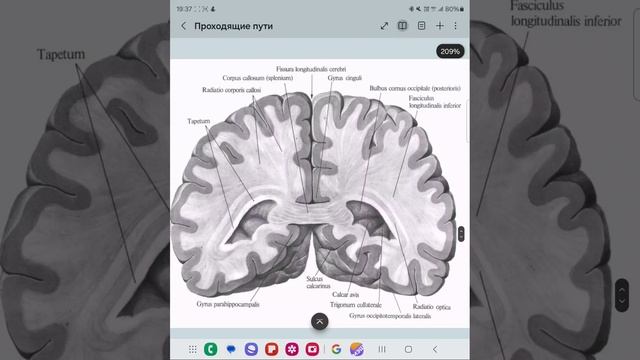The image size is (640, 360).
Task: Tap the "Corpus callosum (splenium)" label
Action: (x=258, y=78)
